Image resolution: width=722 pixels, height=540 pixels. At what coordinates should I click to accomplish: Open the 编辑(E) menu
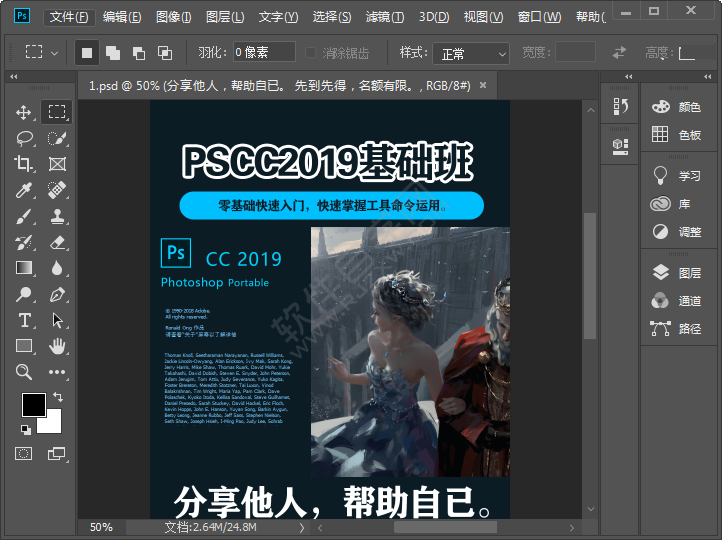pyautogui.click(x=122, y=17)
